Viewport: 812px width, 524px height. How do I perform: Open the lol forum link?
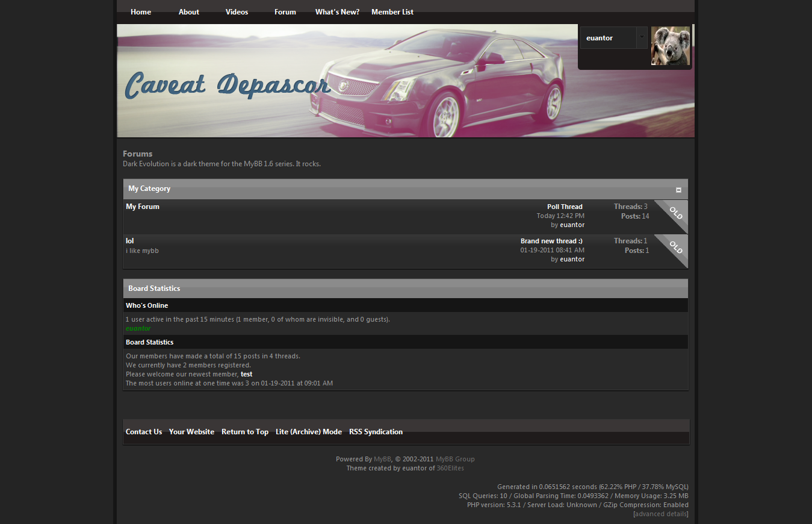(129, 241)
